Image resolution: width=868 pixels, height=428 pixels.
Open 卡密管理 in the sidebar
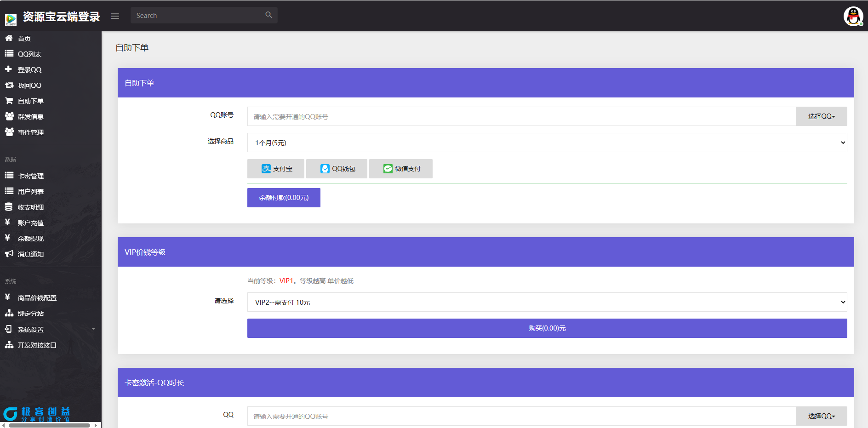[x=30, y=176]
